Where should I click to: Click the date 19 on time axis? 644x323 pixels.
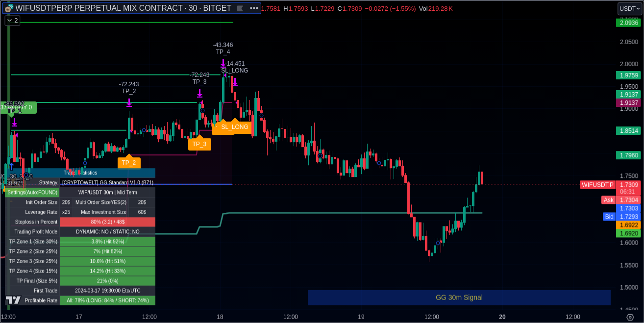coord(361,317)
